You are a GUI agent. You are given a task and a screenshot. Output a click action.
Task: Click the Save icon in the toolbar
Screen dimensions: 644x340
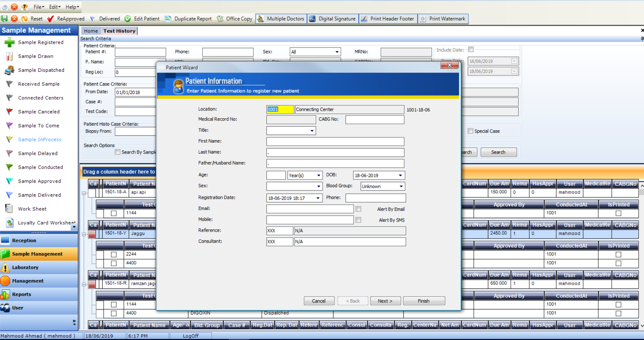tap(4, 19)
